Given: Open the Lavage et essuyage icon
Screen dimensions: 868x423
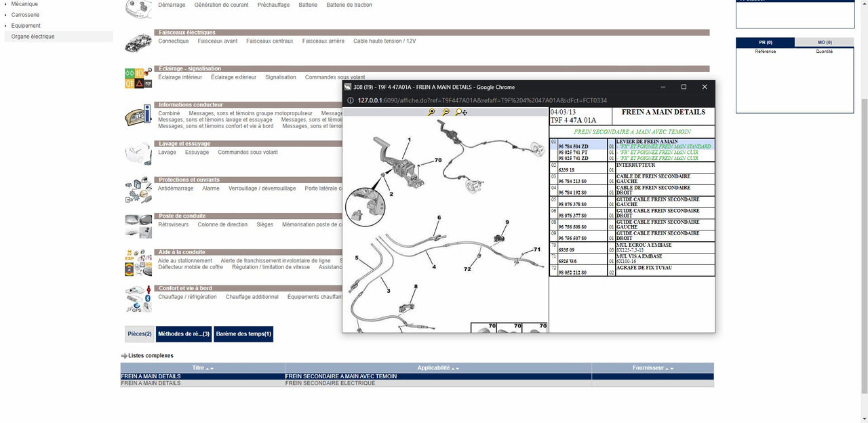Looking at the screenshot, I should (138, 153).
